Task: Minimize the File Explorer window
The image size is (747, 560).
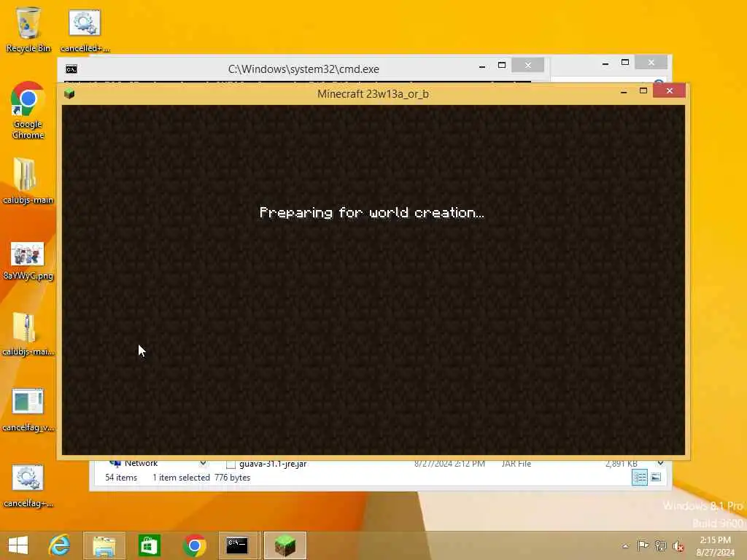Action: click(x=605, y=63)
